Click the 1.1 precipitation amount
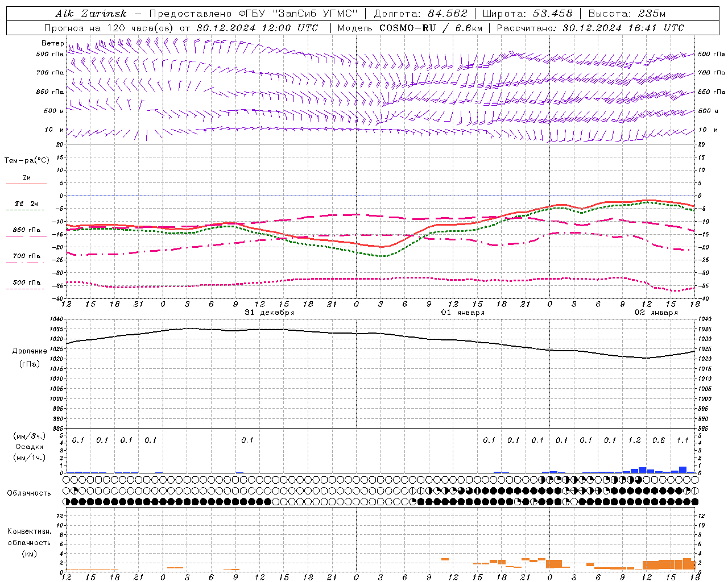The image size is (728, 582). [682, 440]
